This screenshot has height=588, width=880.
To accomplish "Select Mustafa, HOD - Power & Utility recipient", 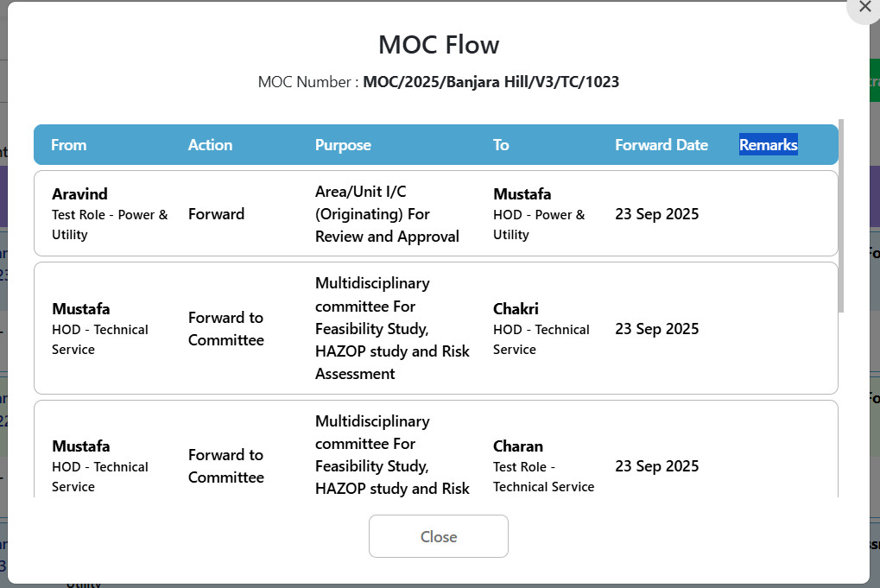I will click(522, 194).
